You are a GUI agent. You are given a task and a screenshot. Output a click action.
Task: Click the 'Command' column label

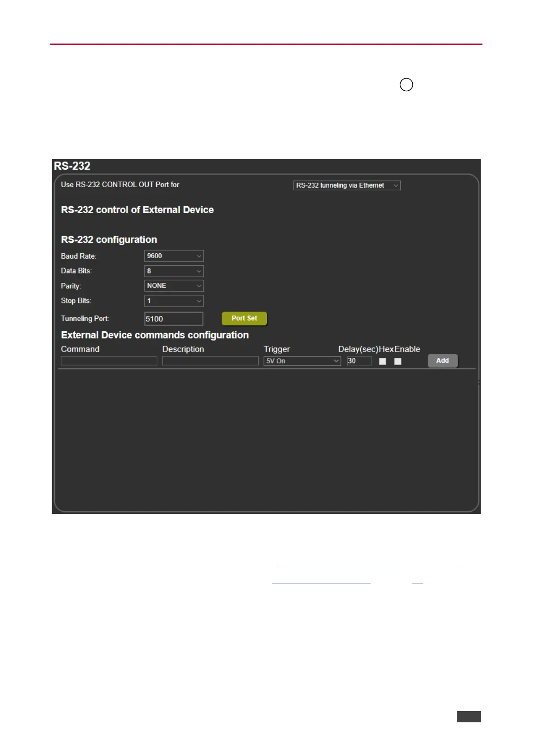(80, 349)
